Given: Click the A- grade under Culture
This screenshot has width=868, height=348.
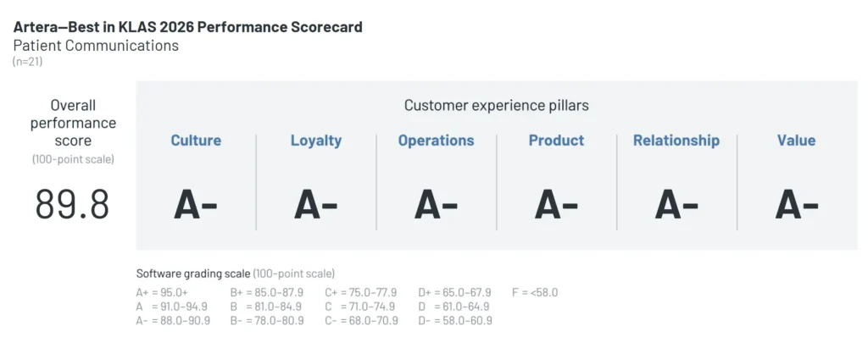Looking at the screenshot, I should [196, 205].
